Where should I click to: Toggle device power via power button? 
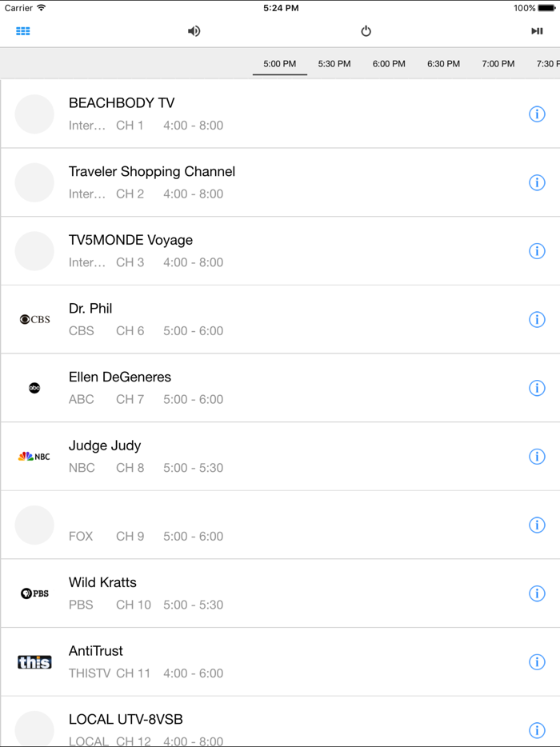click(x=366, y=31)
